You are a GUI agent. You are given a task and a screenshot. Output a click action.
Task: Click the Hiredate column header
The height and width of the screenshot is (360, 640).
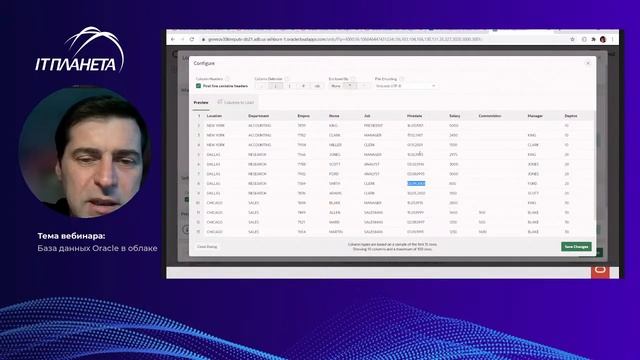click(415, 116)
